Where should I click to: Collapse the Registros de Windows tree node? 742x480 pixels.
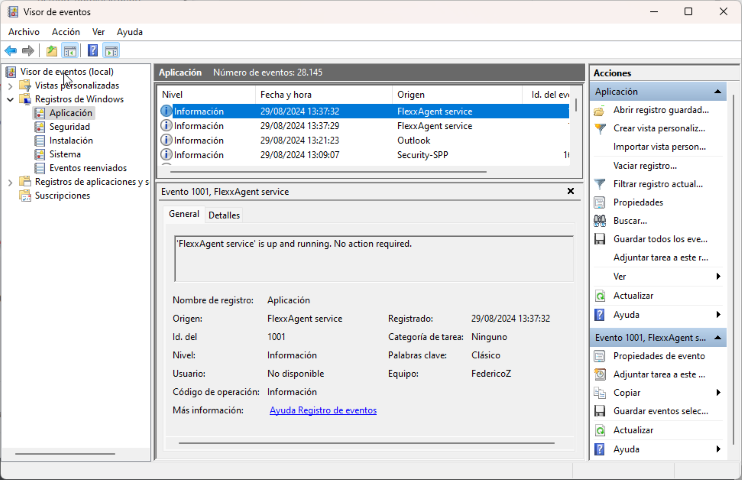click(x=10, y=99)
